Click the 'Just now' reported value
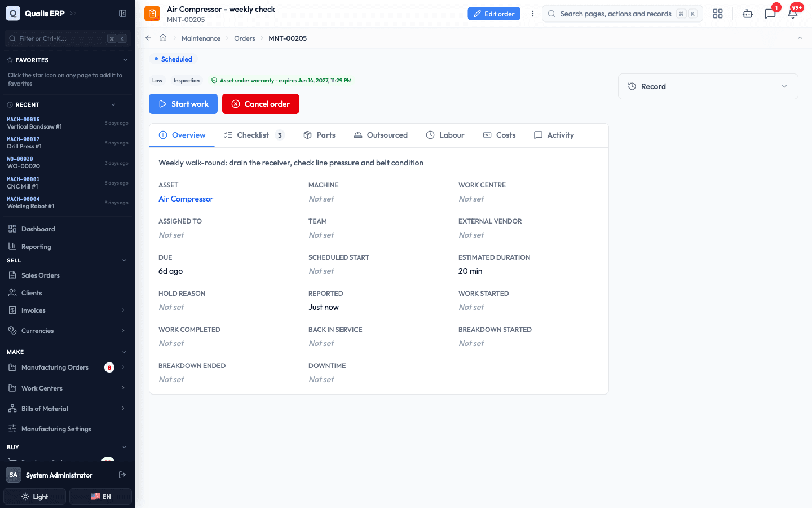The height and width of the screenshot is (508, 812). pyautogui.click(x=324, y=307)
